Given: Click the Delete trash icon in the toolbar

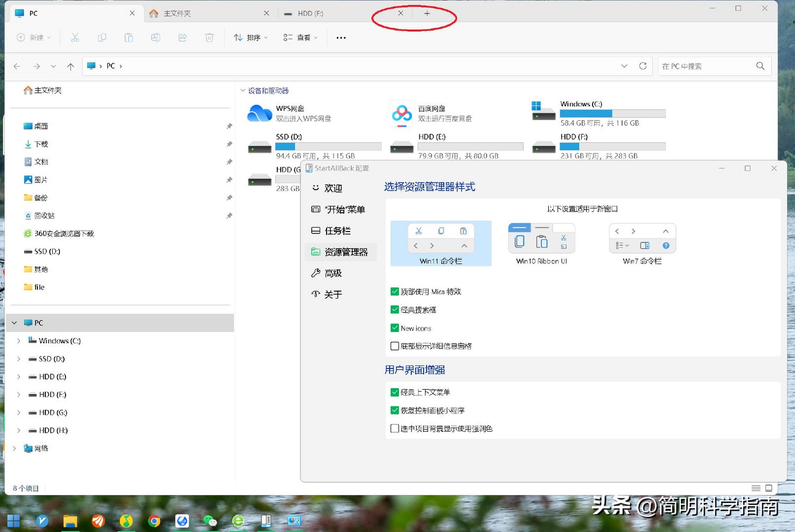Looking at the screenshot, I should click(209, 37).
